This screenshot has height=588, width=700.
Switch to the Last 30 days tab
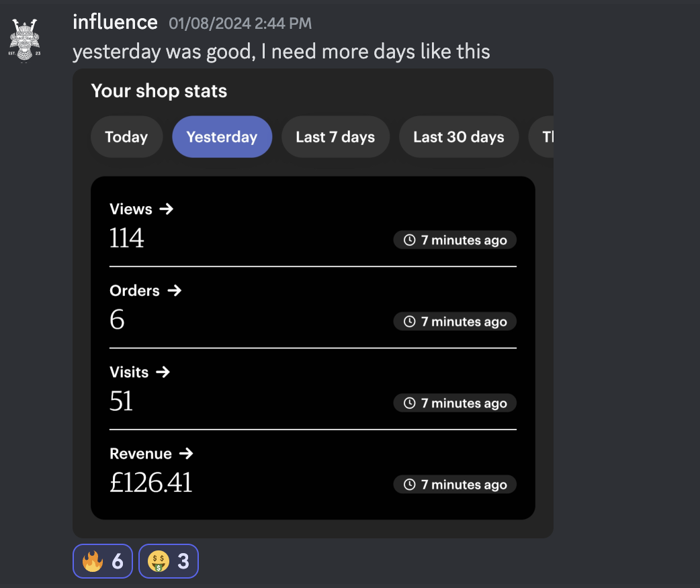tap(458, 137)
